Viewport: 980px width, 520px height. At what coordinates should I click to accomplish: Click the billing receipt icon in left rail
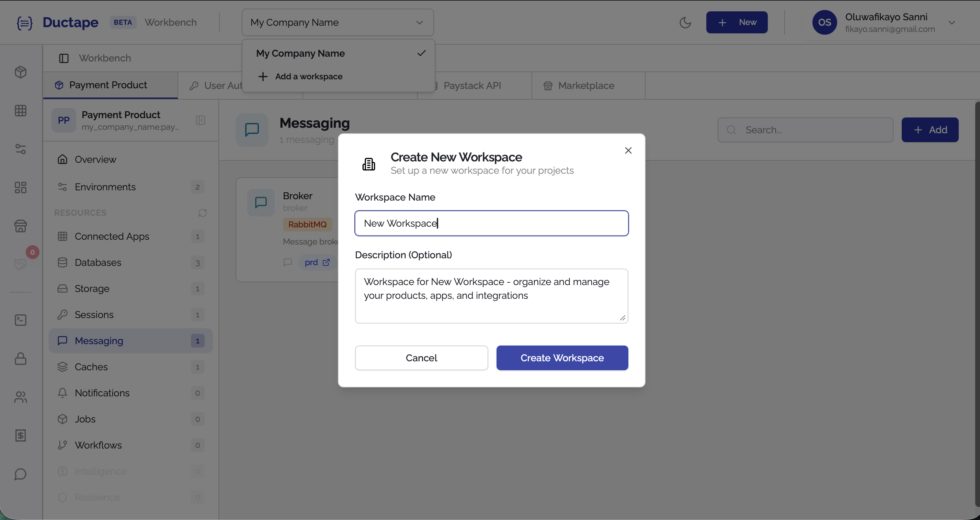pyautogui.click(x=21, y=436)
